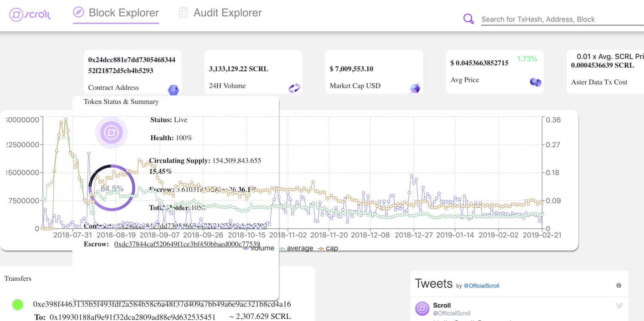This screenshot has width=644, height=321.
Task: Click the Token Status & Summary heading
Action: click(x=121, y=102)
